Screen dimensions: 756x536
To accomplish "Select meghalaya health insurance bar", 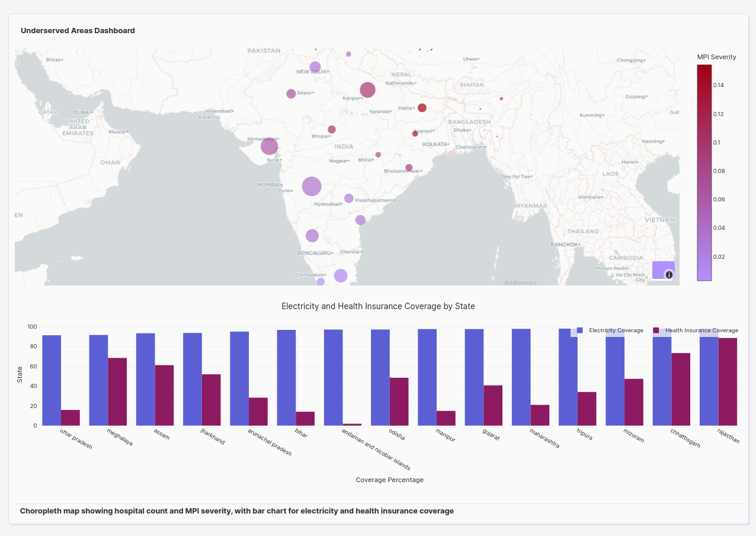I will click(x=117, y=391).
